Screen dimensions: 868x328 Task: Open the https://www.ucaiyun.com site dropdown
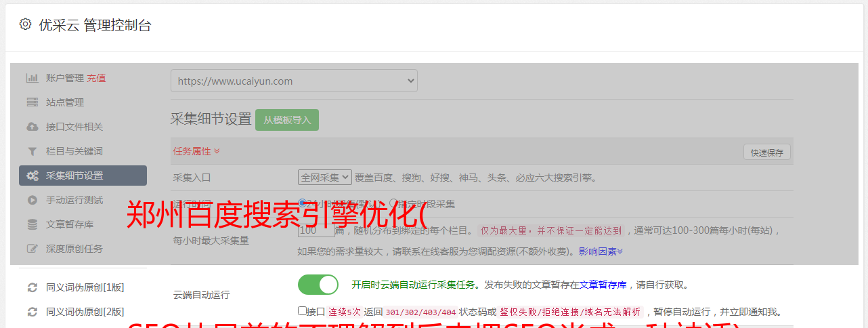tap(294, 81)
